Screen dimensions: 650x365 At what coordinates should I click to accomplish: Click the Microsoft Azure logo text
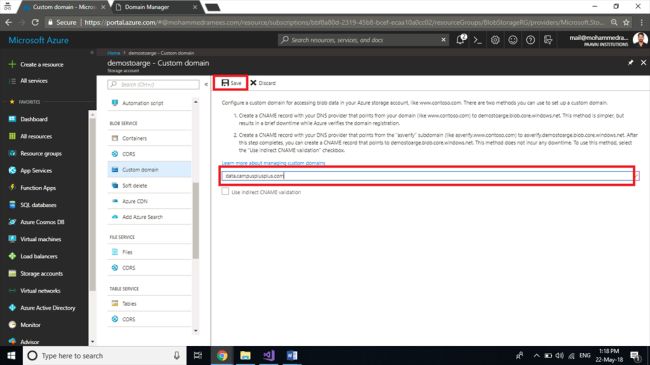coord(39,40)
